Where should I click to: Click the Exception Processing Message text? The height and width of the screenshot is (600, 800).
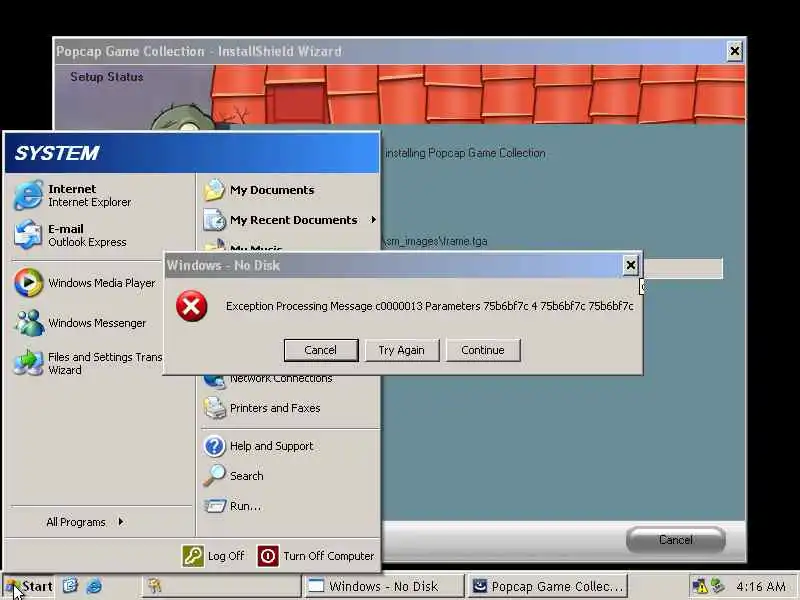[x=430, y=306]
